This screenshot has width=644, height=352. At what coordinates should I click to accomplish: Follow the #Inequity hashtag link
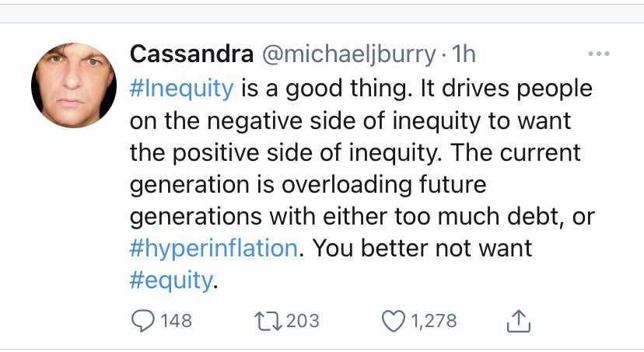[181, 88]
